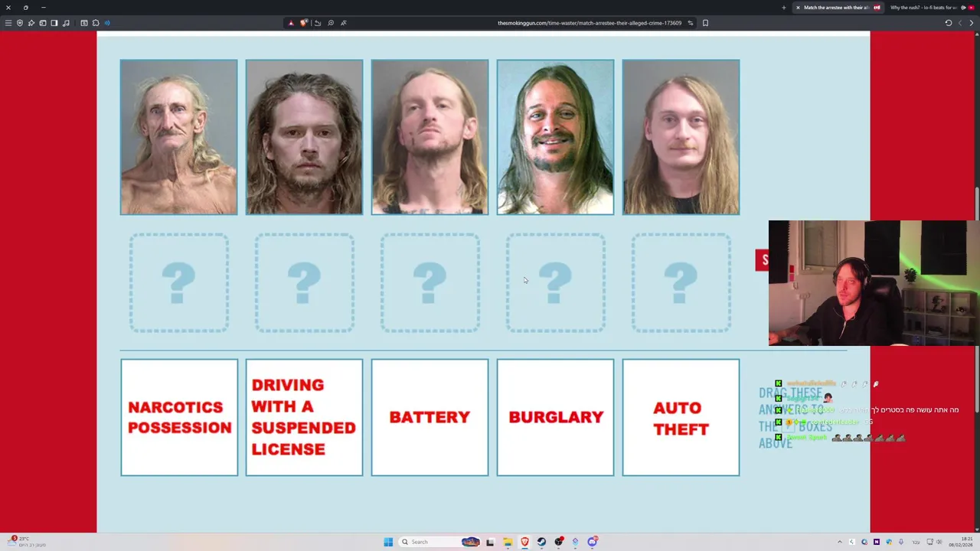Click question box under second mugshot
980x551 pixels.
pyautogui.click(x=304, y=283)
